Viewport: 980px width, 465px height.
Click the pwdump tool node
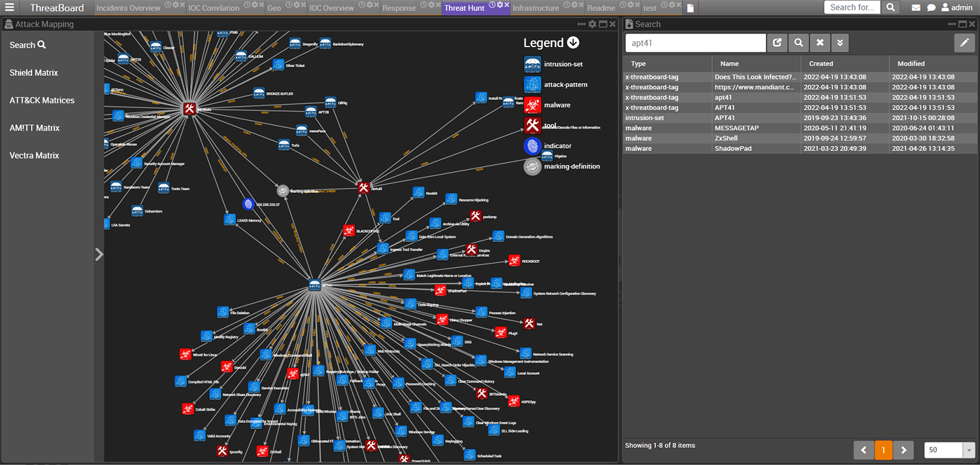476,216
